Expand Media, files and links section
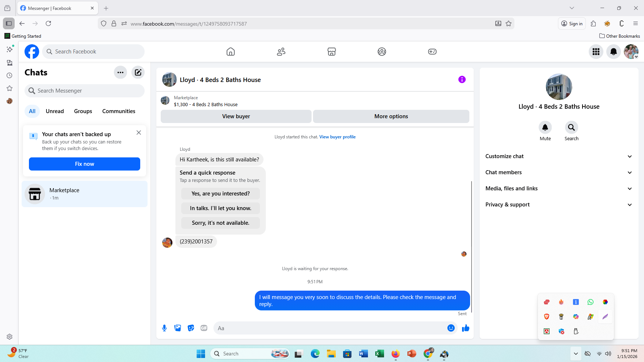Image resolution: width=644 pixels, height=362 pixels. pyautogui.click(x=559, y=189)
